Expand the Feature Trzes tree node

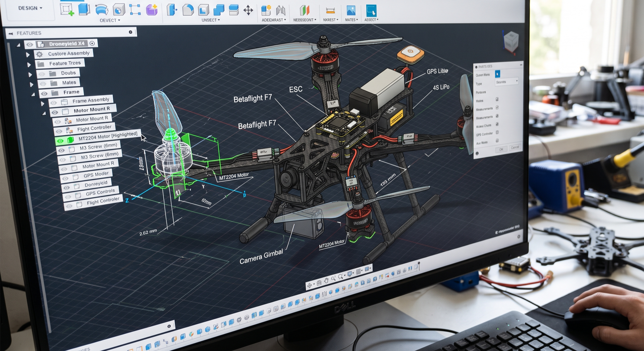pos(29,65)
